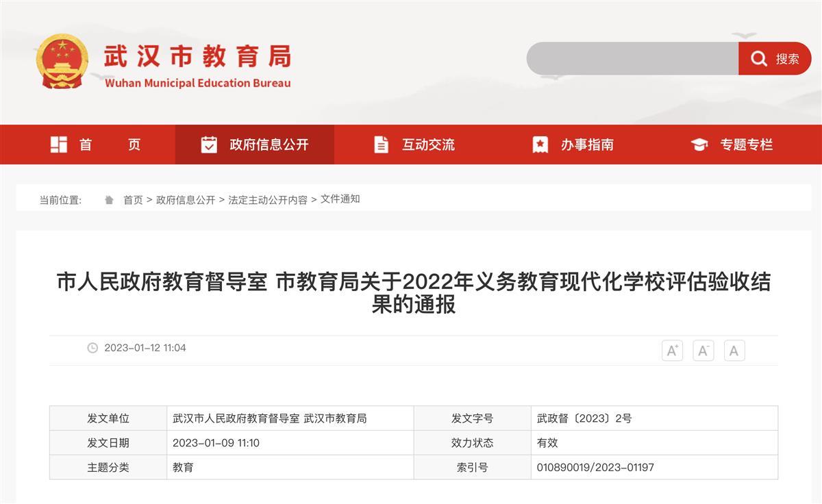Open the 办事指南 menu item

click(587, 144)
